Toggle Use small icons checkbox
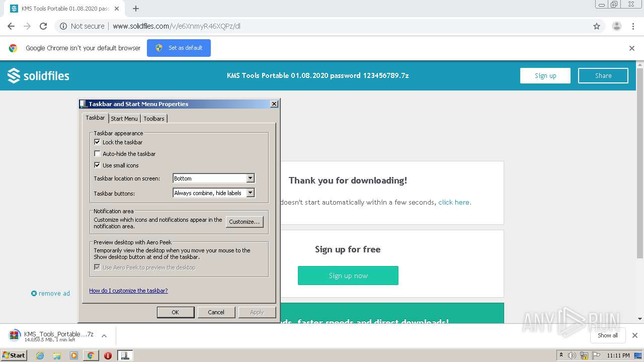The width and height of the screenshot is (644, 362). point(98,165)
